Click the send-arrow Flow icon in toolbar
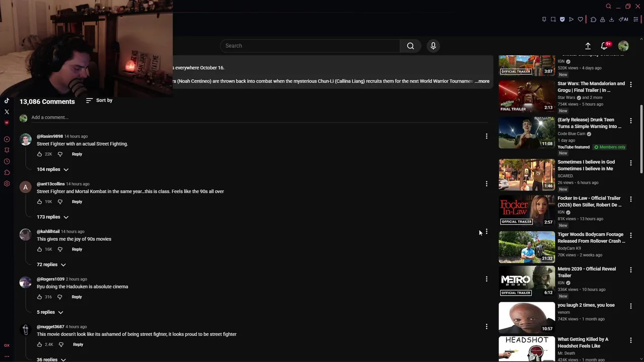This screenshot has height=362, width=644. [x=571, y=20]
